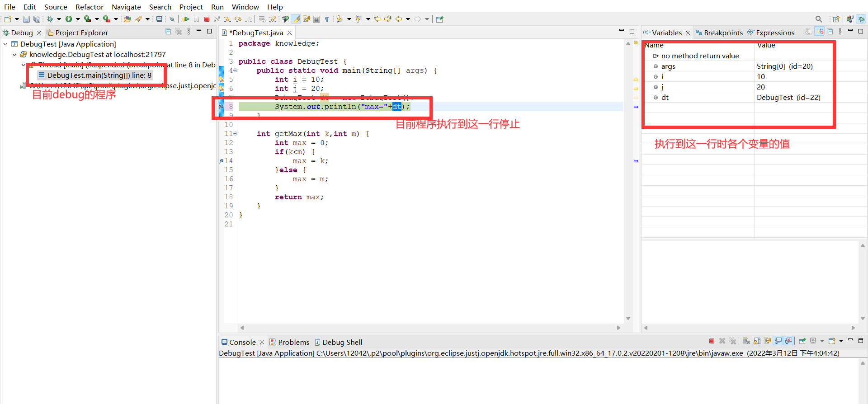Screen dimensions: 868x404
Task: Click the Collapse All icon in Variables view
Action: (x=830, y=32)
